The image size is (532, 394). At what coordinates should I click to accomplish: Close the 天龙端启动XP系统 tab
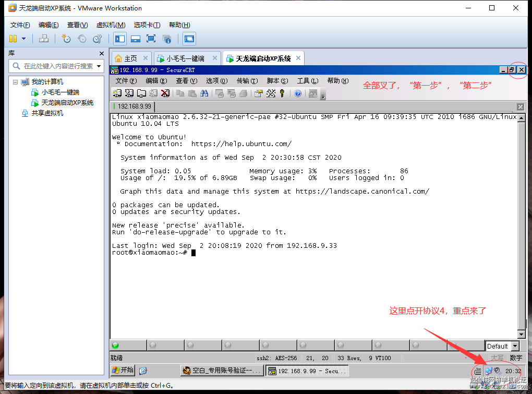(x=298, y=58)
